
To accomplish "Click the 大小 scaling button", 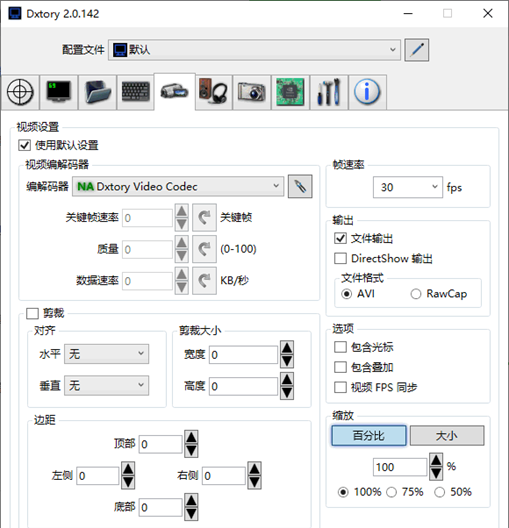I will [447, 436].
